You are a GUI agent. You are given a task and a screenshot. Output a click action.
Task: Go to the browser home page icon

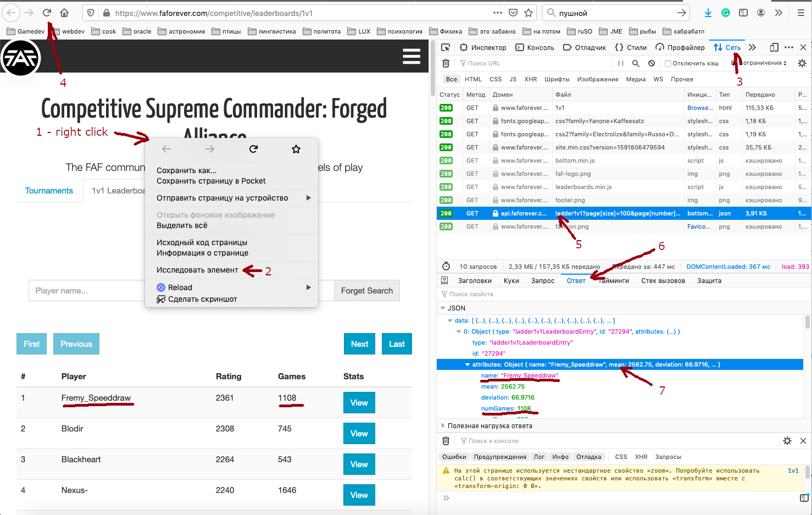tap(64, 13)
